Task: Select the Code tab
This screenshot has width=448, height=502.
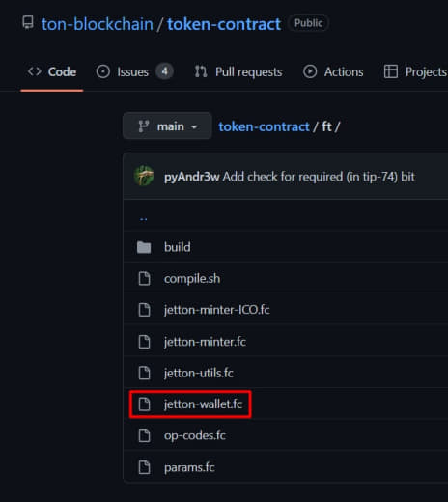Action: (52, 71)
